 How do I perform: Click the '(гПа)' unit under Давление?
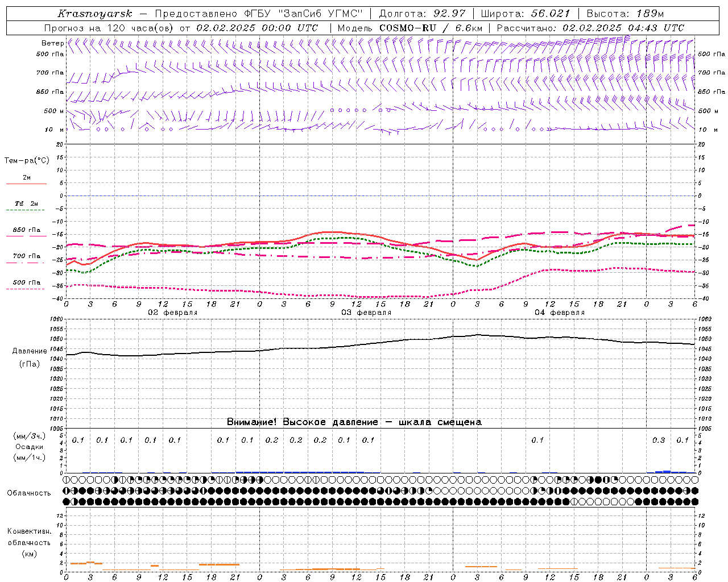[30, 364]
